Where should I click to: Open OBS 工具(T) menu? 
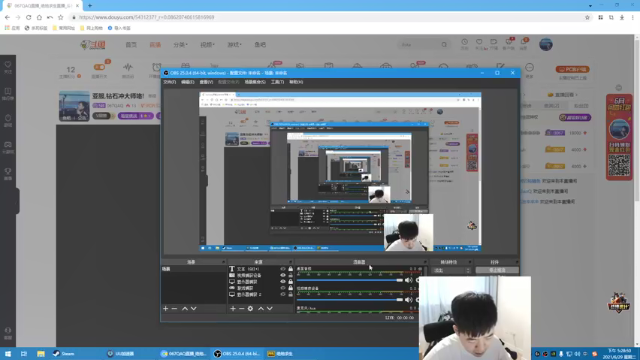278,82
